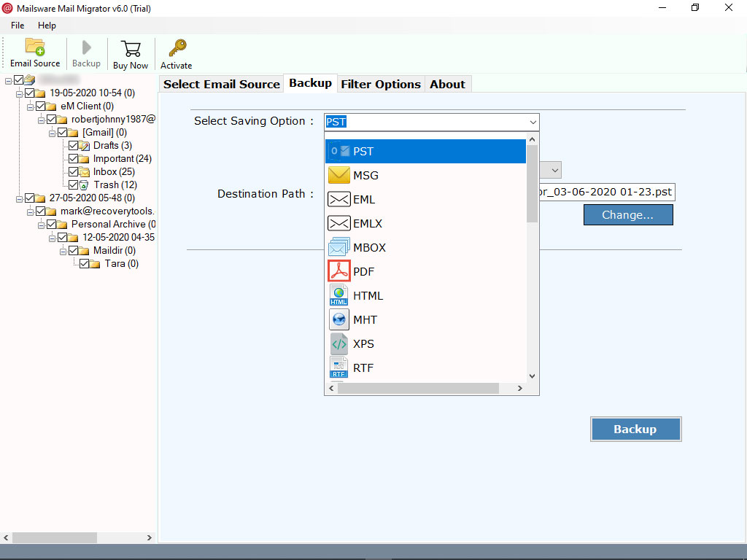Click the Tara folder icon
Image resolution: width=747 pixels, height=560 pixels.
(96, 264)
